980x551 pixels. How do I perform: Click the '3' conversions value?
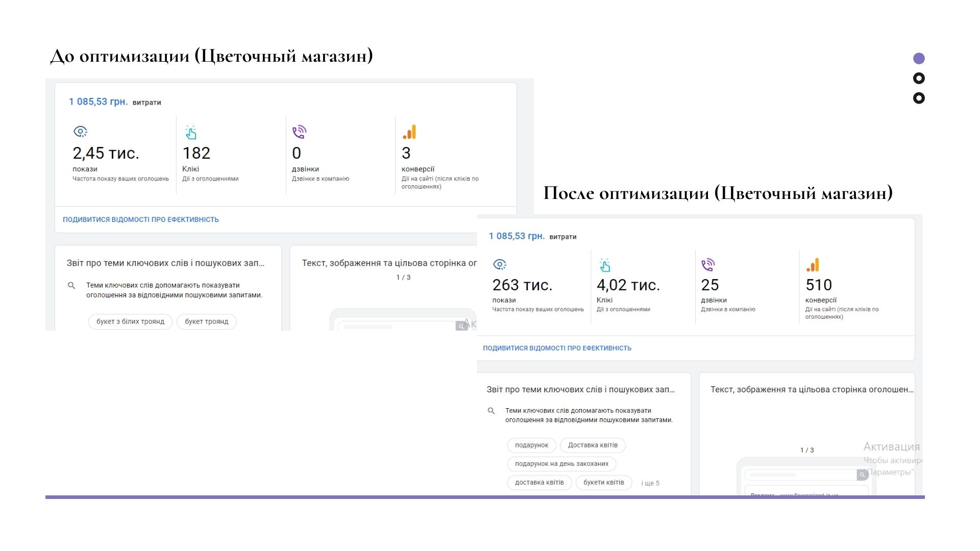click(x=406, y=153)
